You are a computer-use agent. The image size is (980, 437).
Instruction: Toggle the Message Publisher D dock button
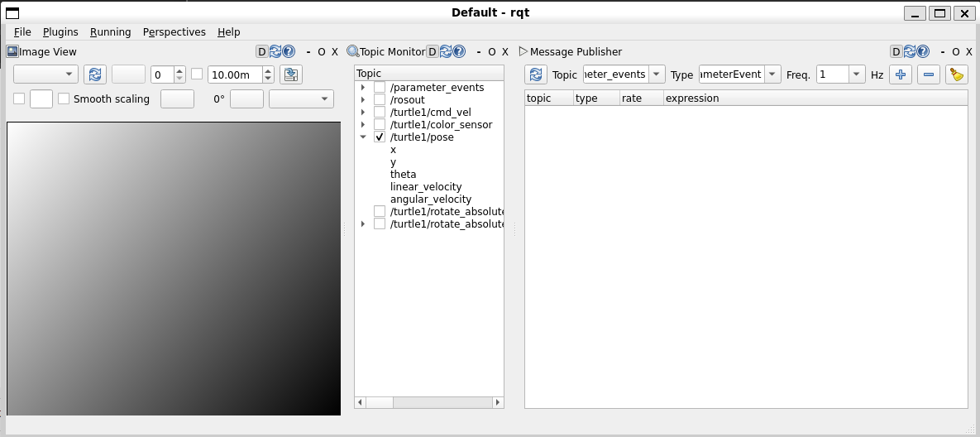(896, 52)
